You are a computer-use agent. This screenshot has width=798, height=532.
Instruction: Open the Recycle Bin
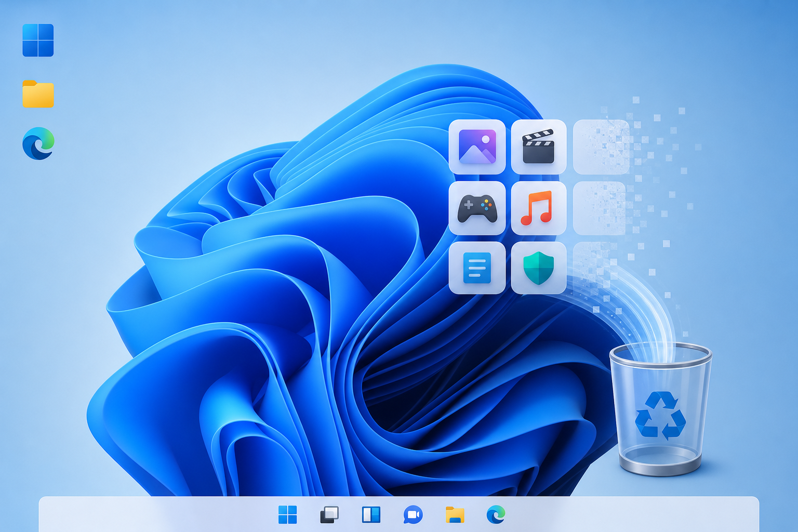(x=660, y=409)
